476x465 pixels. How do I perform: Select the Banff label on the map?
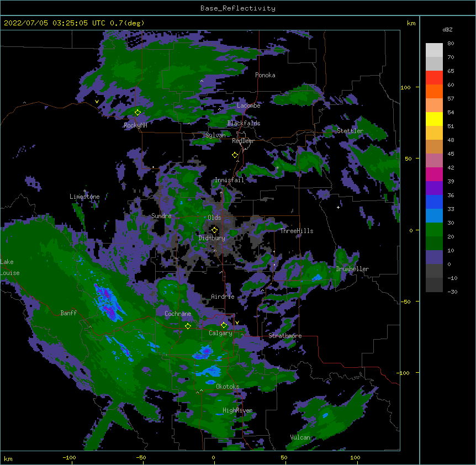(x=68, y=313)
